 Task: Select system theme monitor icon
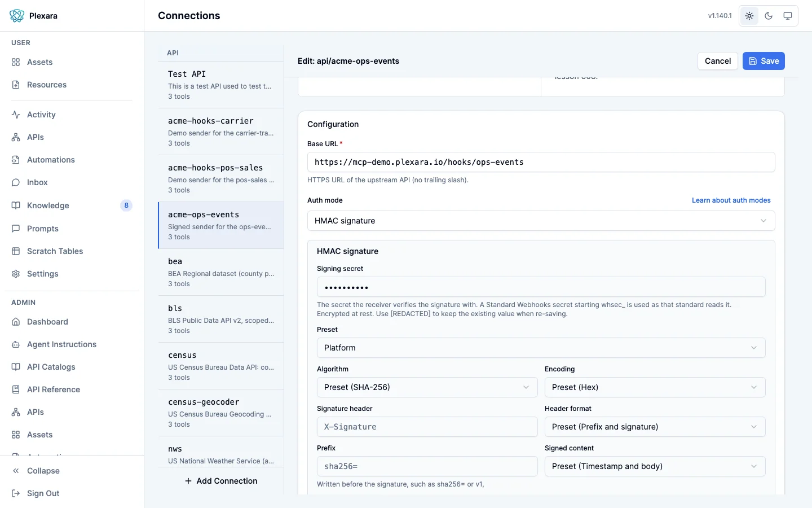[788, 16]
